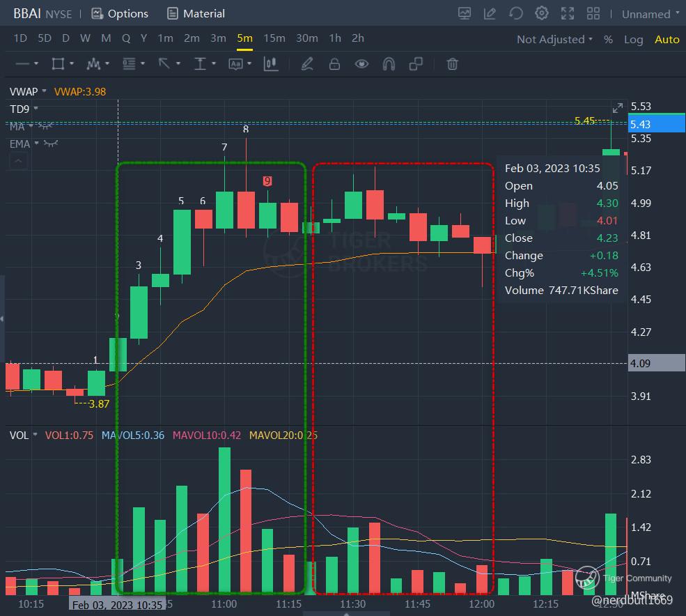Switch to the quarterly Q timeframe

(x=126, y=38)
